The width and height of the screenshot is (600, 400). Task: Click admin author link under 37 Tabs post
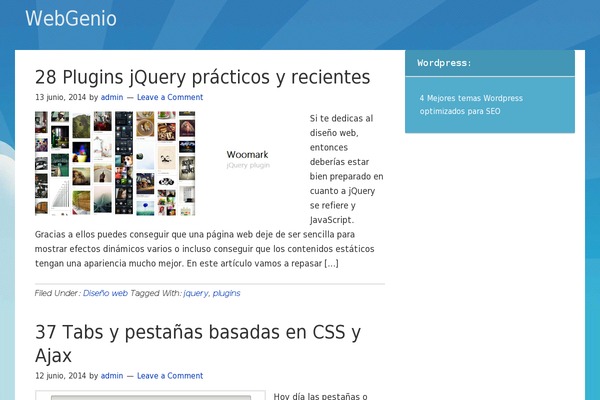112,376
